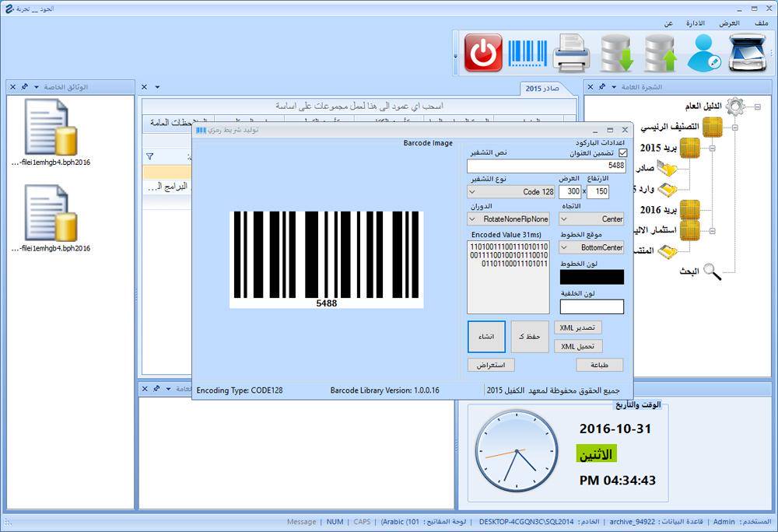Click the الارتفاع height field 150
Image resolution: width=778 pixels, height=532 pixels.
(598, 191)
